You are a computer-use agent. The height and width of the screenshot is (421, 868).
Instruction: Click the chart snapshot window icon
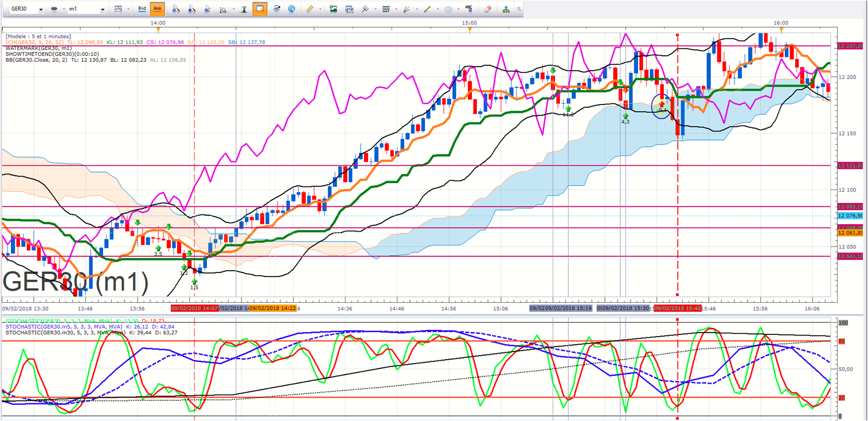pos(349,10)
